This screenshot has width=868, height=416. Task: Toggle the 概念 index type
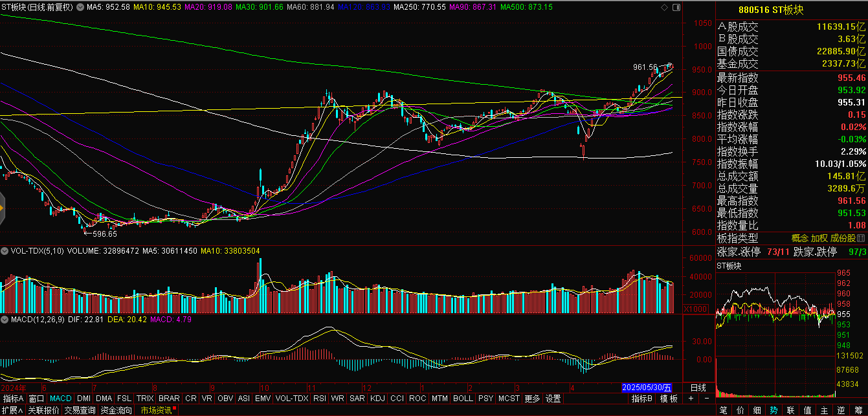coord(800,238)
